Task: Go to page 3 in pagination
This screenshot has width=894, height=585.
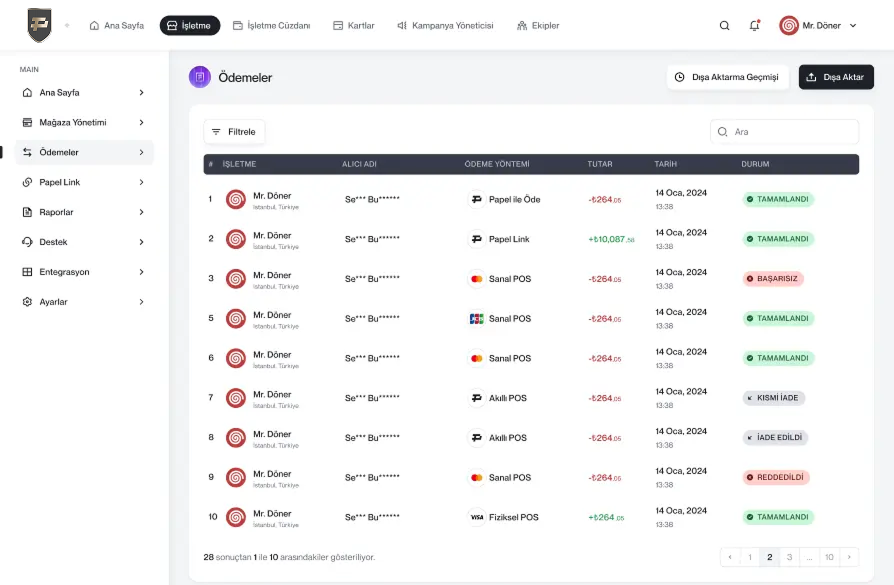Action: (789, 557)
